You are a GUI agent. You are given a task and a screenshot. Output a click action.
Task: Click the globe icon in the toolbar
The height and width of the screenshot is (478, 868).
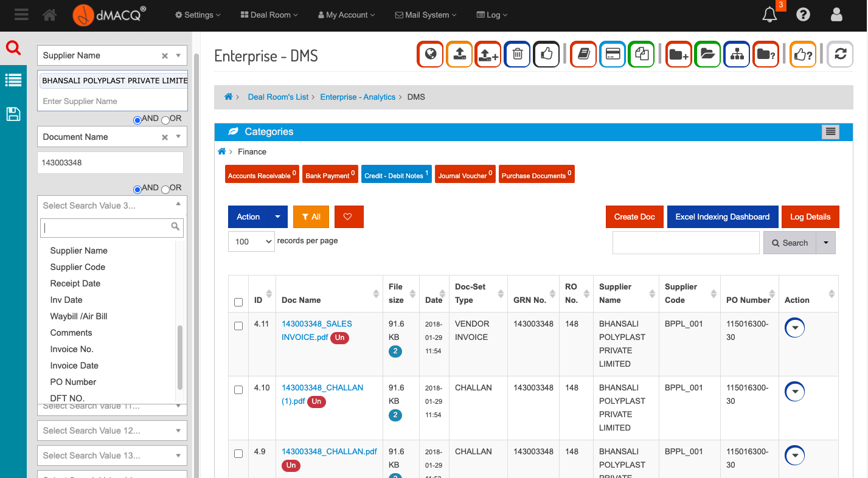pyautogui.click(x=430, y=54)
